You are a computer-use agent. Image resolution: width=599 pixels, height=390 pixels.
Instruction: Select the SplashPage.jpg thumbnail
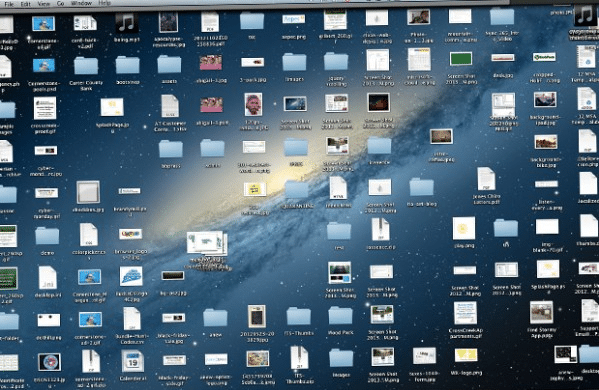point(112,107)
